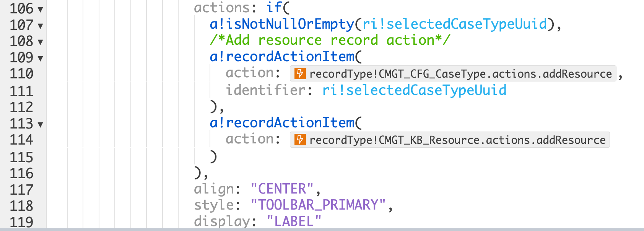This screenshot has height=231, width=644.
Task: Collapse the fold arrow on line 109
Action: (40, 59)
